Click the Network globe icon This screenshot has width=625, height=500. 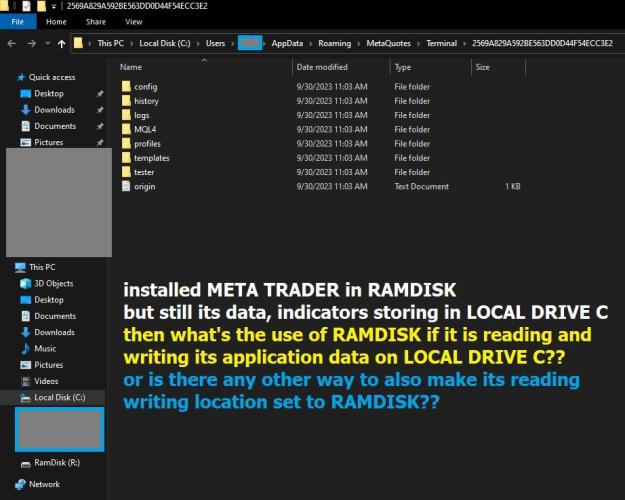20,484
